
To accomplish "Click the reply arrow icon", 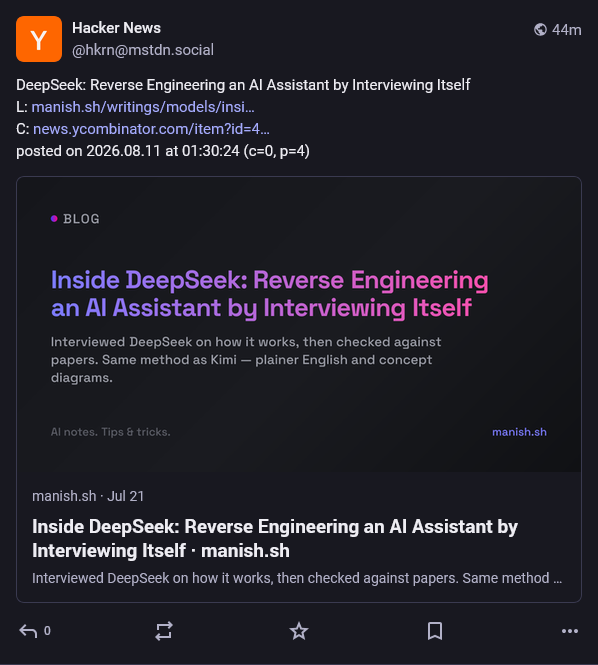I will pyautogui.click(x=28, y=631).
